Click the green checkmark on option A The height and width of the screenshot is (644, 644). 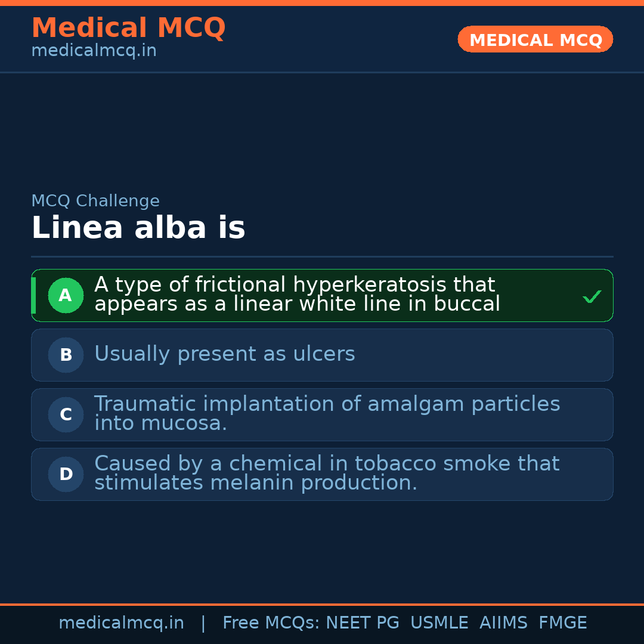click(x=592, y=296)
